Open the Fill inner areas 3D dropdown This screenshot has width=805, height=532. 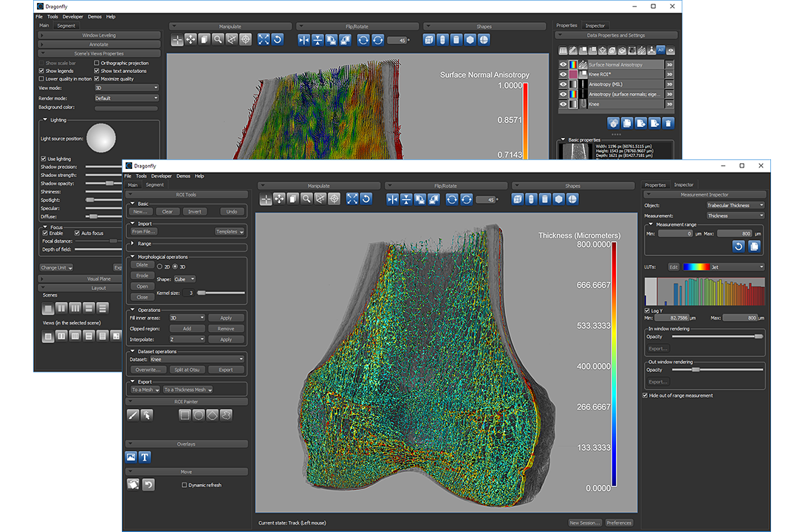tap(188, 318)
